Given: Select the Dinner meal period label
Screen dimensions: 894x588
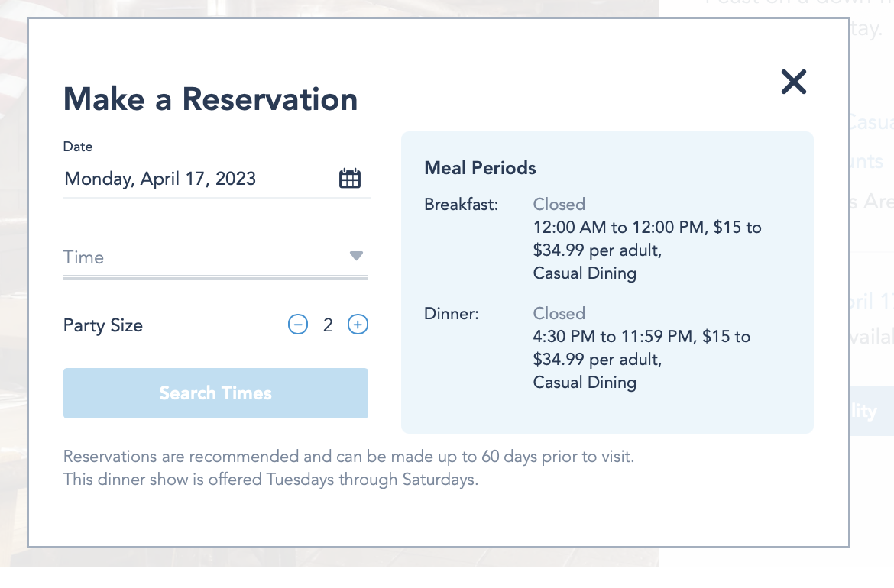Looking at the screenshot, I should pos(452,314).
